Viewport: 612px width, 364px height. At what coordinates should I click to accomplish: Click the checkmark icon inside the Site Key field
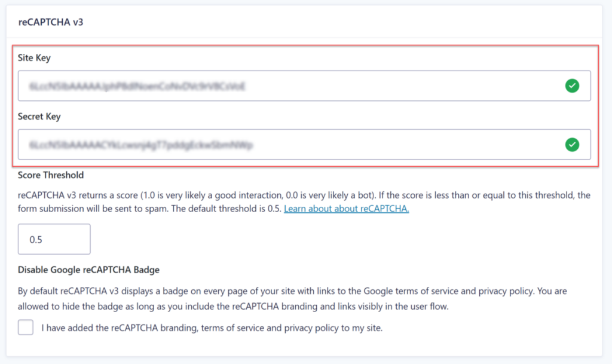(572, 85)
